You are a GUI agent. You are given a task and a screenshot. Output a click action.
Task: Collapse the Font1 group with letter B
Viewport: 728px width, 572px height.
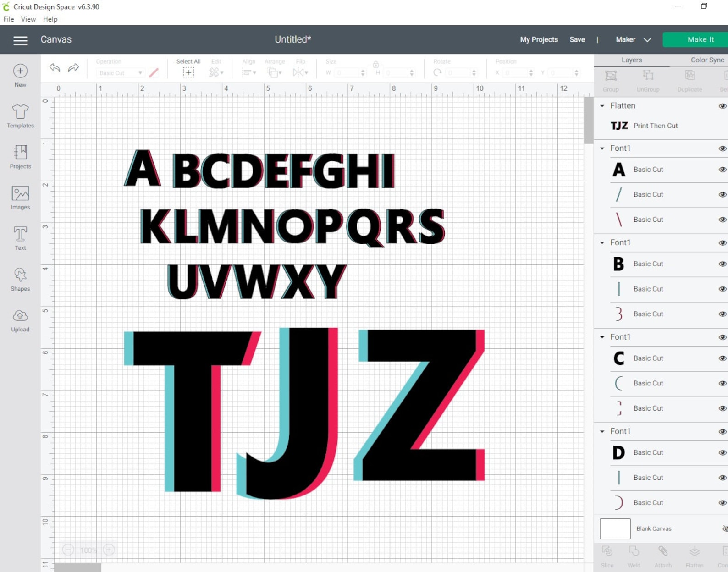pos(602,243)
